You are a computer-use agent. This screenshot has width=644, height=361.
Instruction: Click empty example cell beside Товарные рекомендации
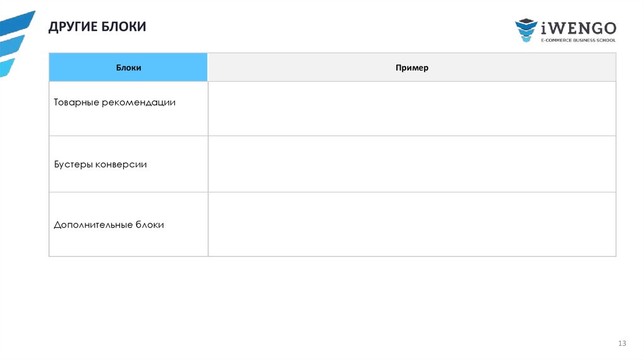tap(412, 108)
